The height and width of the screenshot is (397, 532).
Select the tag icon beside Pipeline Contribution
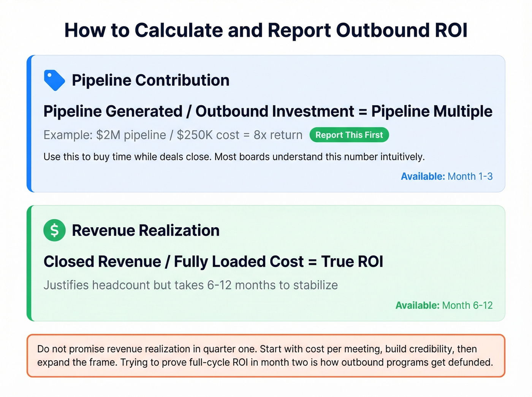tap(54, 80)
